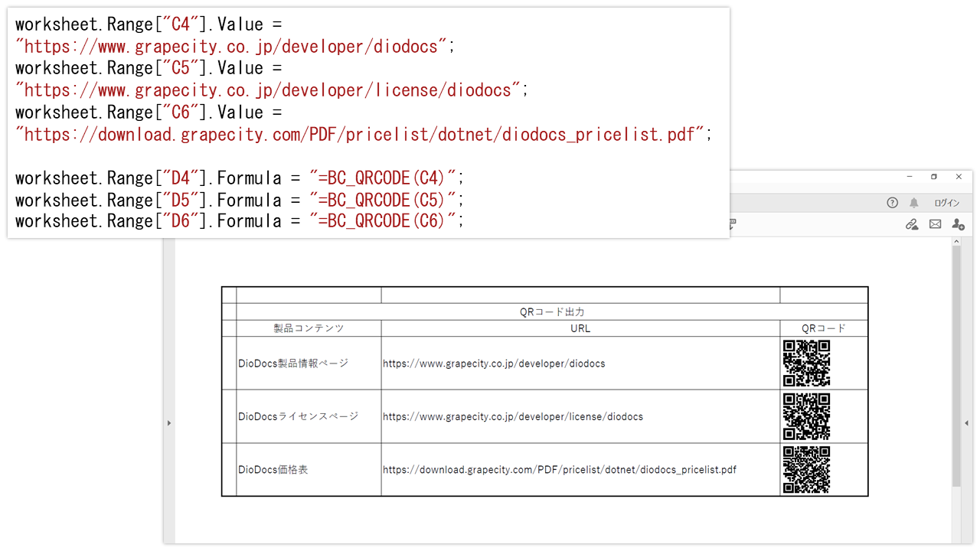The image size is (980, 551).
Task: Click the red developer/license/diodocs string in the code
Action: point(268,90)
